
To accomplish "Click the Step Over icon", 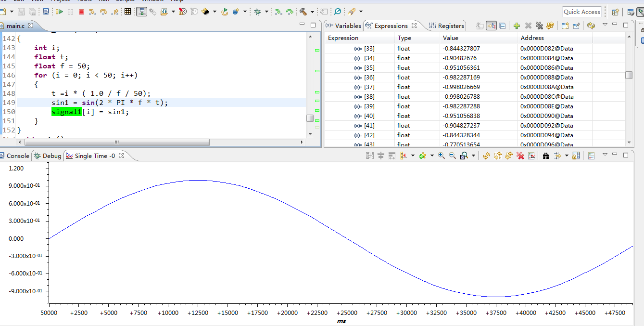I will (x=104, y=12).
